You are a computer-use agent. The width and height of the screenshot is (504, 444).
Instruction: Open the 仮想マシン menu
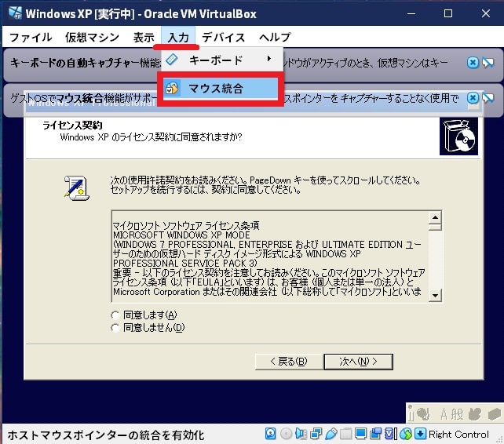click(x=93, y=38)
